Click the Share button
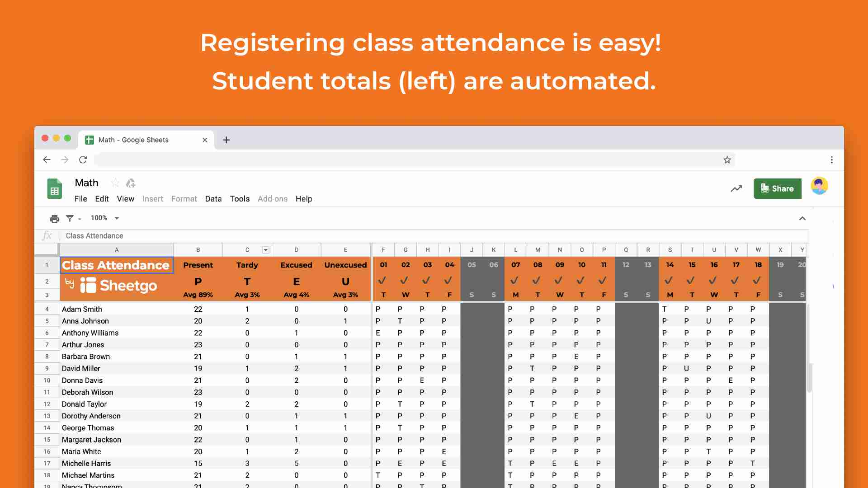The height and width of the screenshot is (488, 868). coord(777,188)
